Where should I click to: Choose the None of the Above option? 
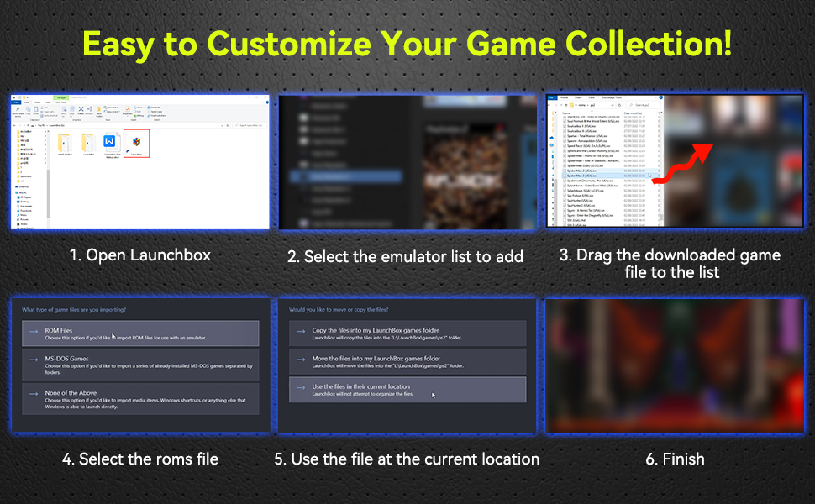click(140, 399)
